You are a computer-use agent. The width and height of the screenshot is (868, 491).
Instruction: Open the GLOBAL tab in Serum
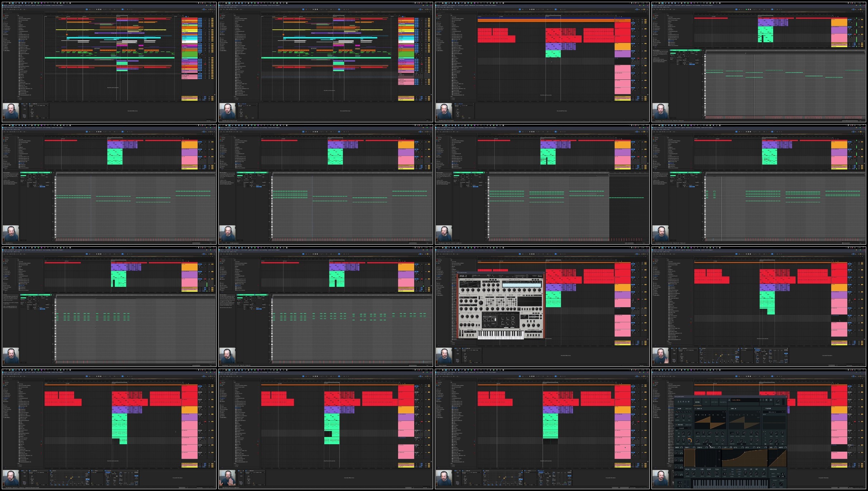point(723,402)
